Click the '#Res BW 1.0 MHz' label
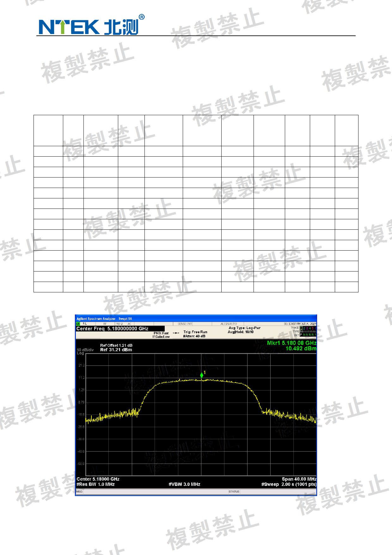 (95, 484)
